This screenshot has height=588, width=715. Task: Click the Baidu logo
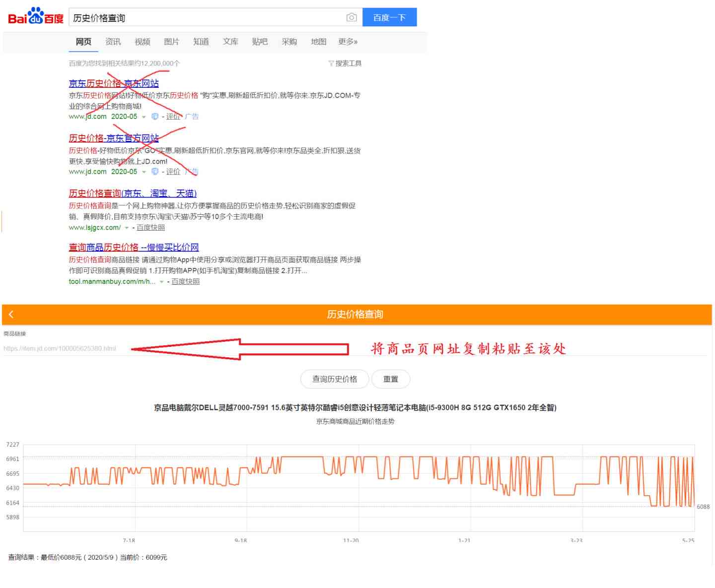tap(36, 16)
